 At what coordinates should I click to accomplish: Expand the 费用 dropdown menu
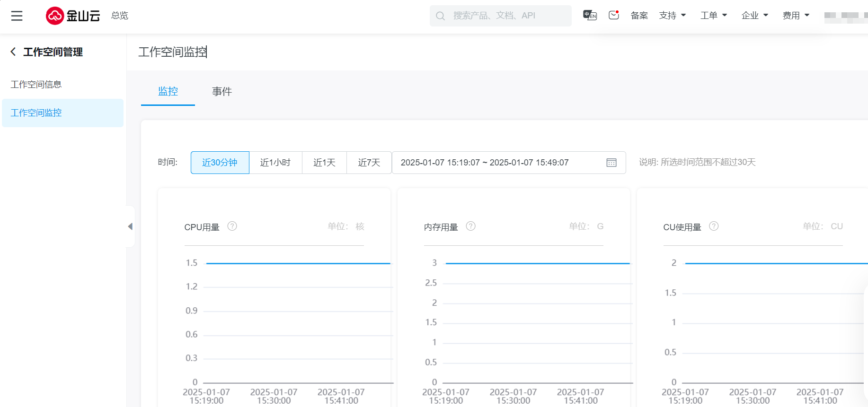coord(796,16)
